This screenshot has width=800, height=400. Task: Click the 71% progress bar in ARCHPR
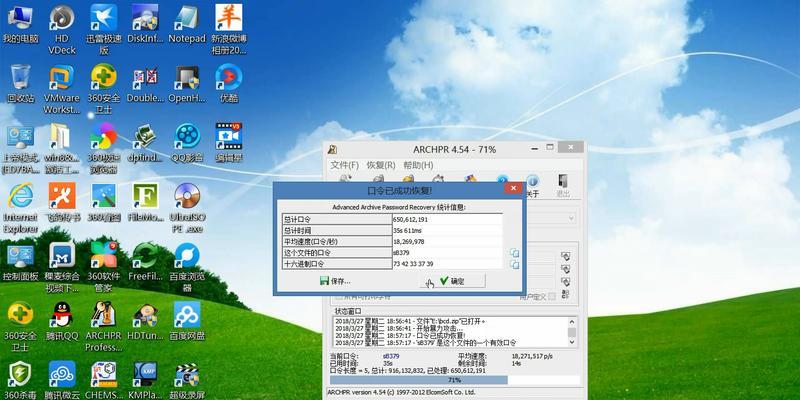455,380
